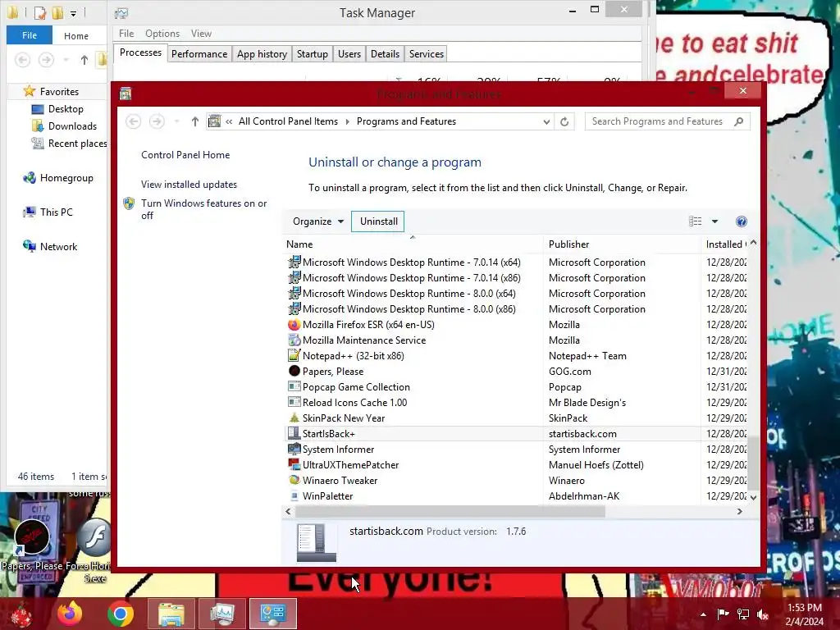Viewport: 840px width, 630px height.
Task: Click the StartIsBack+ program icon
Action: point(294,433)
